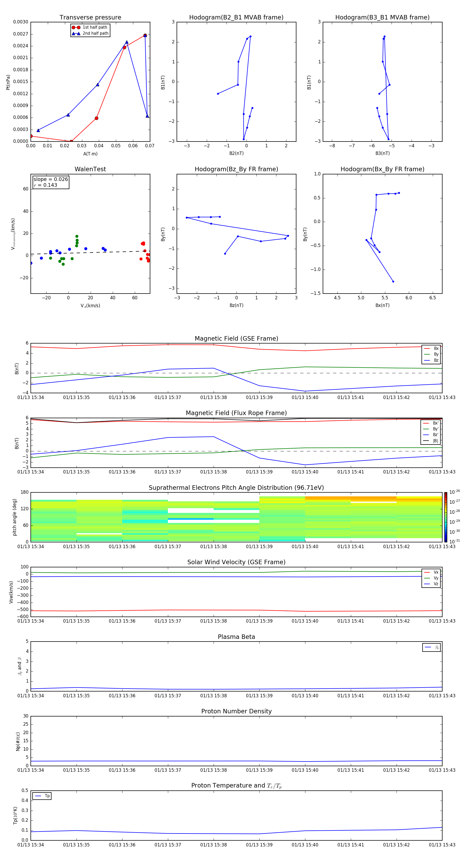Click the "slope = 0.026" annotation
This screenshot has height=868, width=473.
pos(51,179)
